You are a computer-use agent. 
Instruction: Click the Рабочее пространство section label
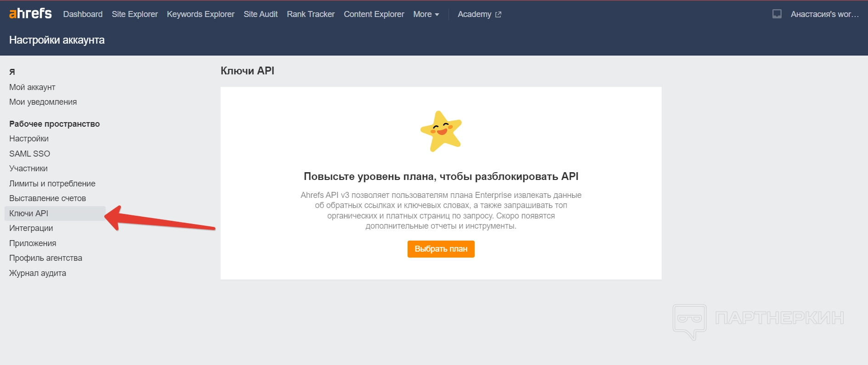click(x=55, y=124)
